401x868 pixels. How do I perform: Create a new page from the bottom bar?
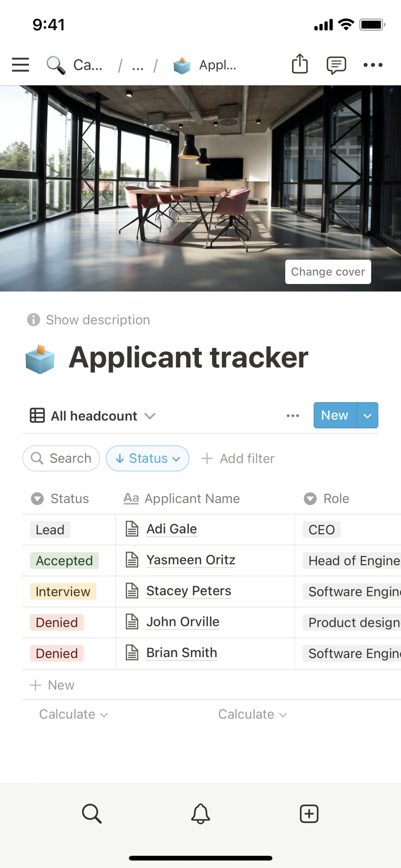(x=309, y=813)
